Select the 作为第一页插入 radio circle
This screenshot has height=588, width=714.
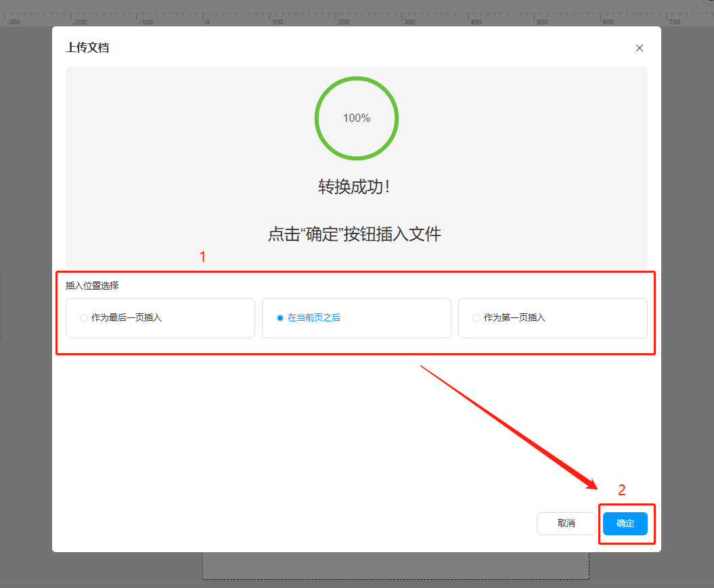476,318
